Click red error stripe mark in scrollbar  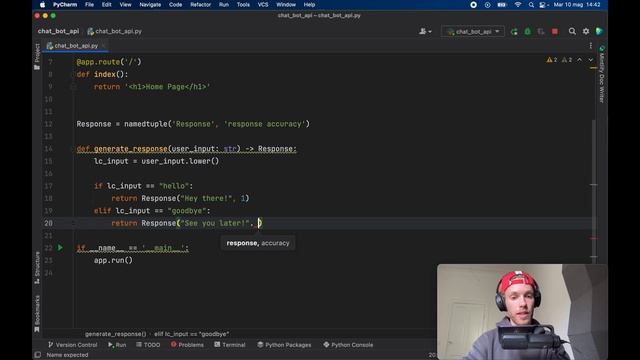pyautogui.click(x=594, y=238)
